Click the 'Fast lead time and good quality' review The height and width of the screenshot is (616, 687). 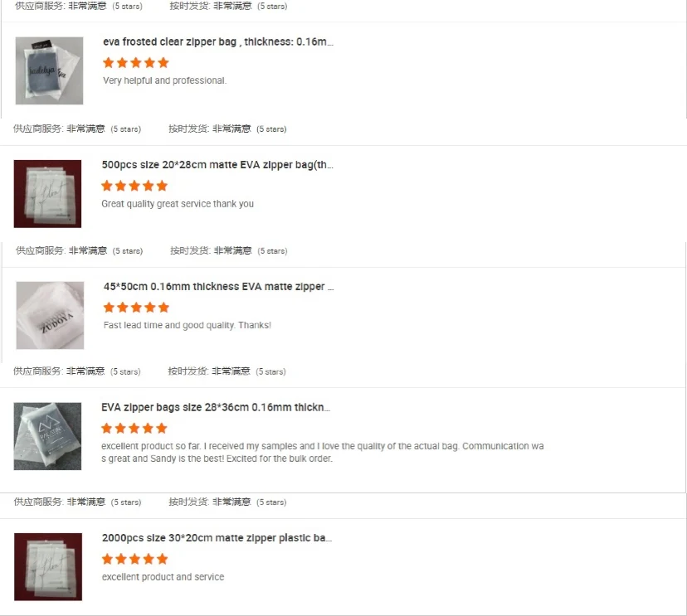[187, 325]
